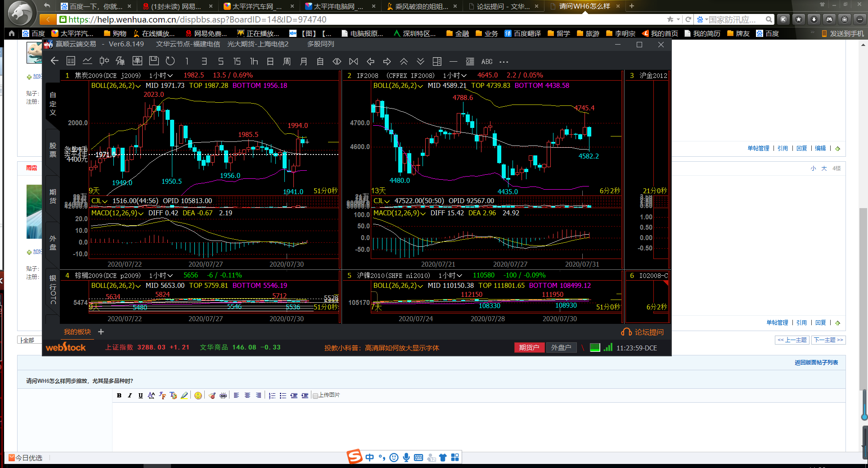Expand the 1小时 period dropdown for 焦炭2009
Screen dimensions: 868x468
(161, 75)
